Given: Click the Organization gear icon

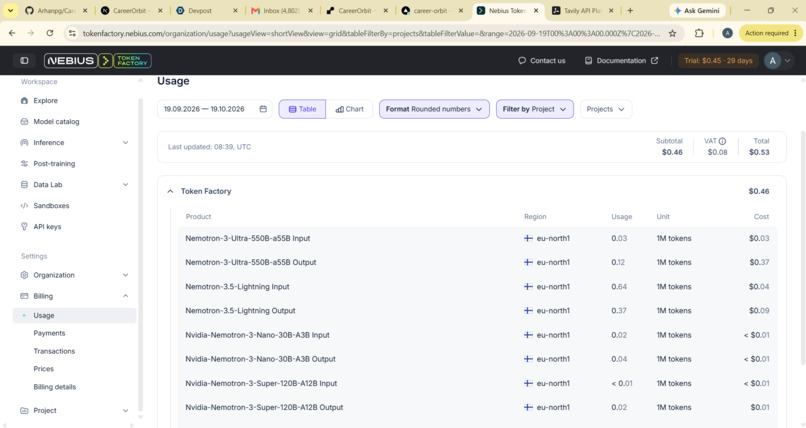Looking at the screenshot, I should click(x=24, y=275).
